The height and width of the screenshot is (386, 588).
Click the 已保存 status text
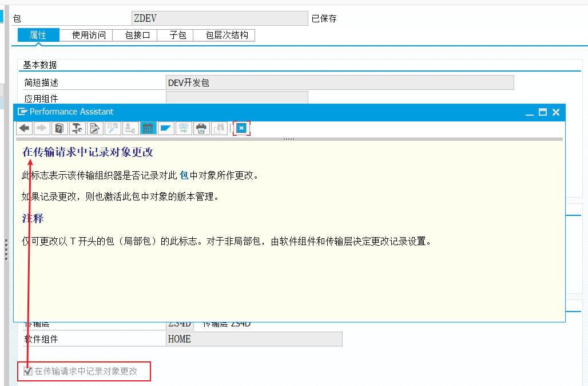pyautogui.click(x=324, y=18)
